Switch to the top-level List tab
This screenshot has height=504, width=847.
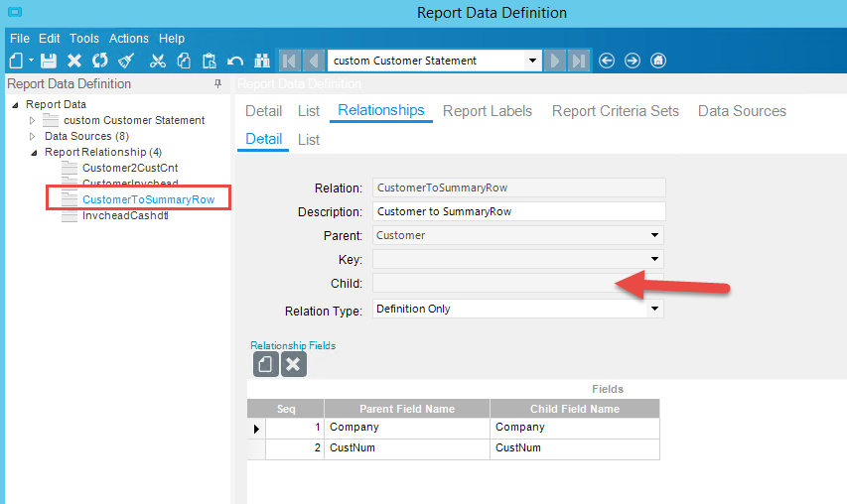[x=309, y=111]
